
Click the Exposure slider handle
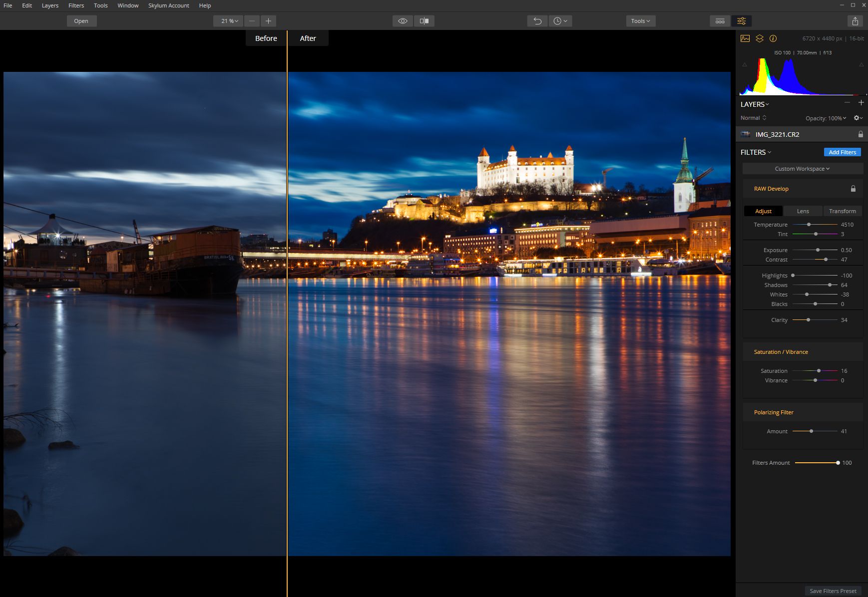point(818,250)
